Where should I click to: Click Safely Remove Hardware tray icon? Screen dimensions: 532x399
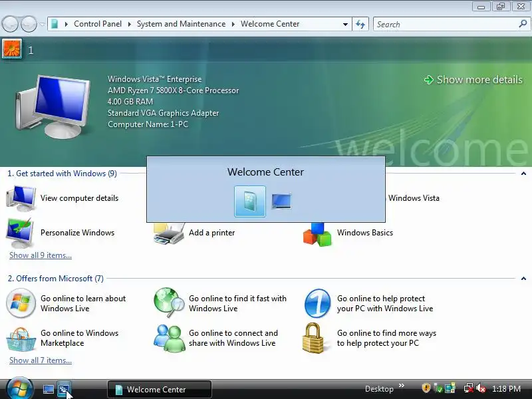[x=438, y=388]
